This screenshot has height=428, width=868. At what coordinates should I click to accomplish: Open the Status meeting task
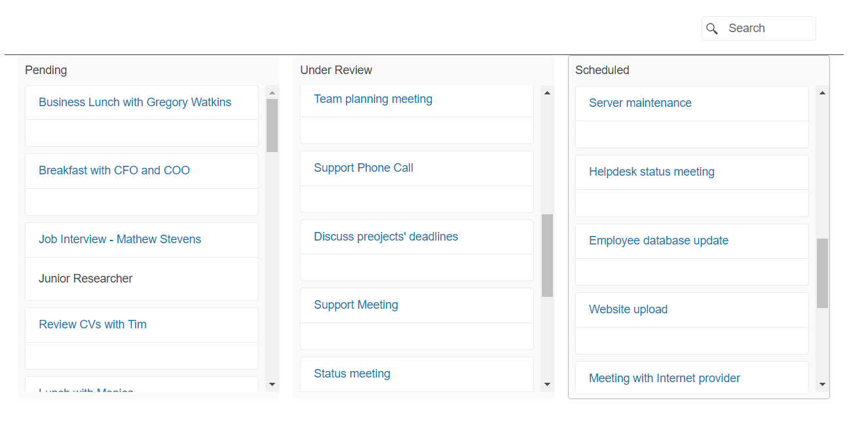pos(352,373)
